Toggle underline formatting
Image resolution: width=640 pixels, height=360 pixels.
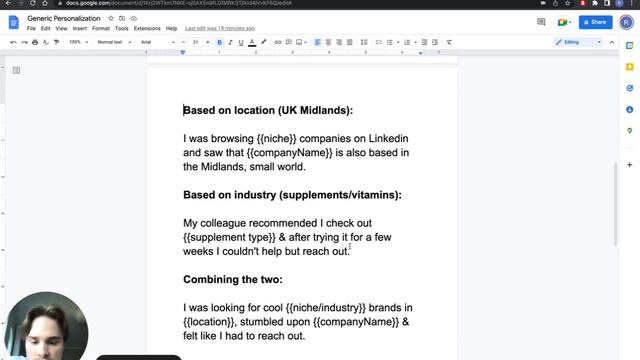241,42
